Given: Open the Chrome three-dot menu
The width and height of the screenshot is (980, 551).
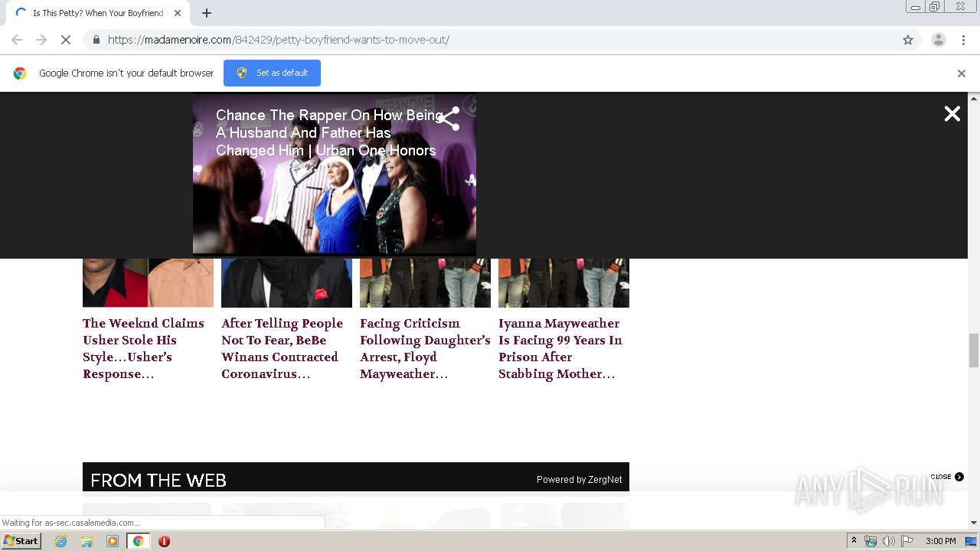Looking at the screenshot, I should 963,40.
